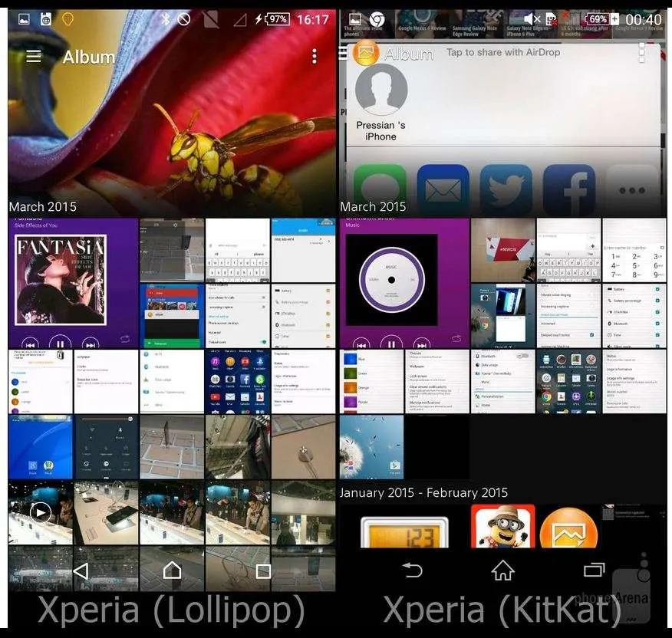Tap the battery 69% indicator in KitKat status bar
This screenshot has width=672, height=638.
(598, 19)
